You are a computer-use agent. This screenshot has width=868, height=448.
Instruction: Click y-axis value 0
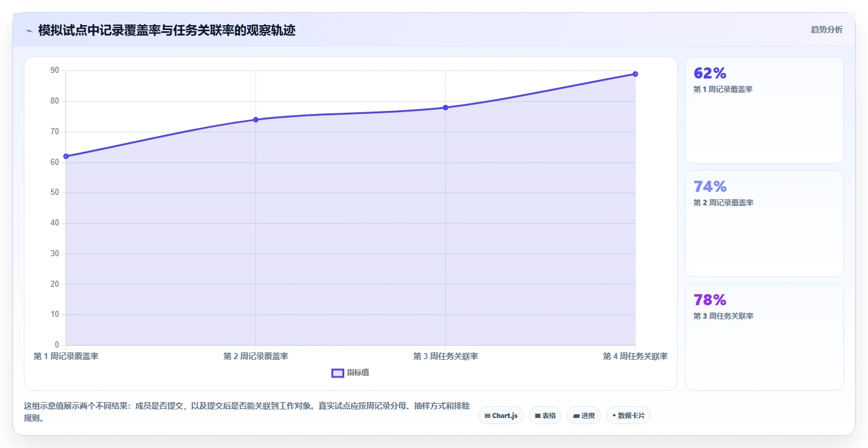pos(57,344)
